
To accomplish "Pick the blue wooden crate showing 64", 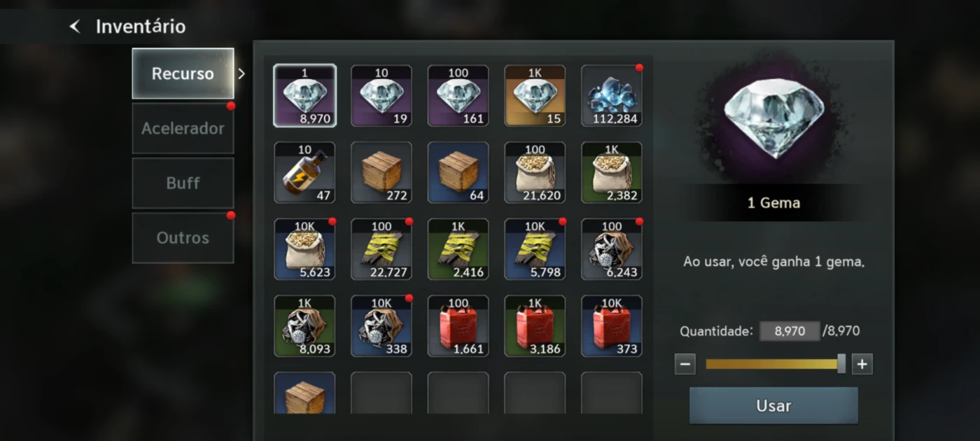I will point(458,173).
